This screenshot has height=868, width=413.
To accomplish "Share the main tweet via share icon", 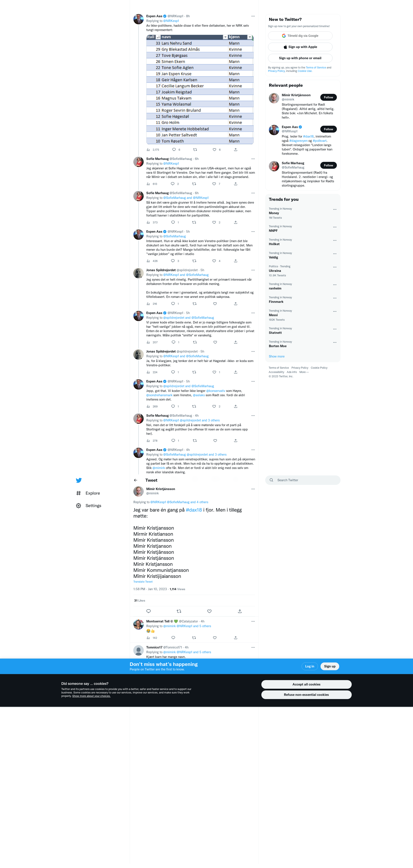I will pos(240,611).
